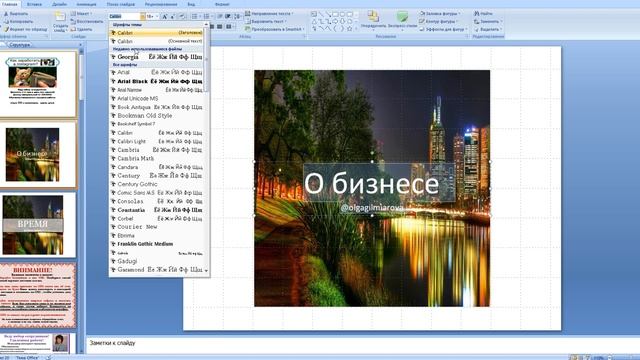Open the Arrange (Упорядочить) menu
640x360 pixels.
click(373, 20)
